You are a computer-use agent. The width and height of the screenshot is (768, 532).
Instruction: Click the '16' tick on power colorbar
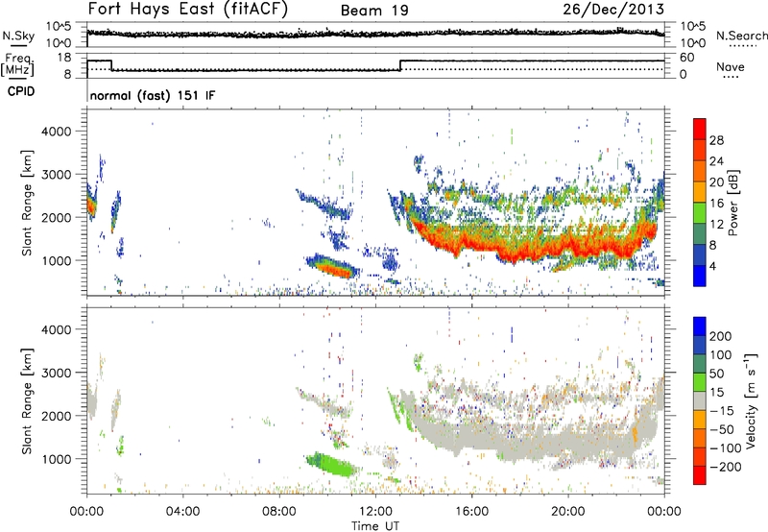(716, 204)
